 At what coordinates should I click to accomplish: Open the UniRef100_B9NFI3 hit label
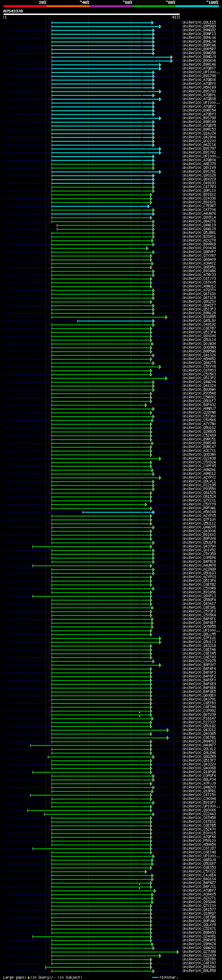[199, 34]
